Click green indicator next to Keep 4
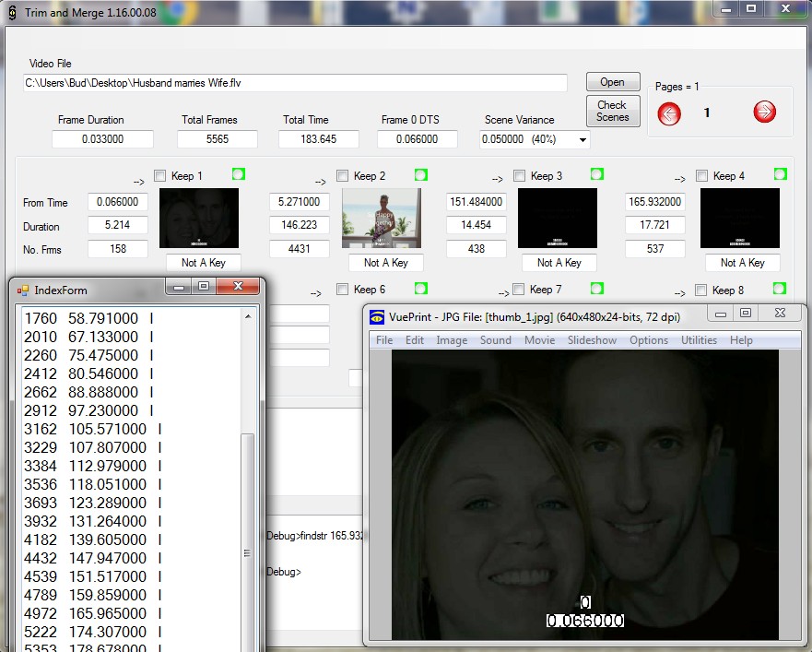Image resolution: width=812 pixels, height=652 pixels. coord(780,174)
